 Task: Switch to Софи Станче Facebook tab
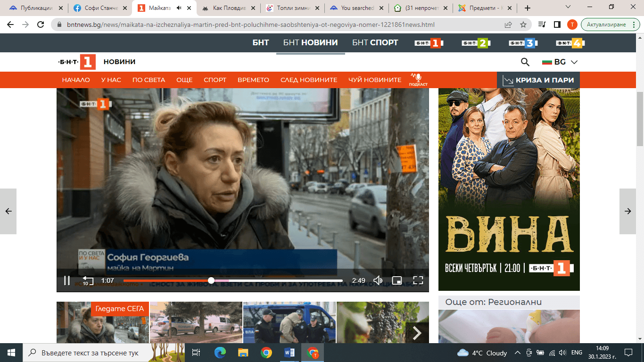[x=100, y=8]
